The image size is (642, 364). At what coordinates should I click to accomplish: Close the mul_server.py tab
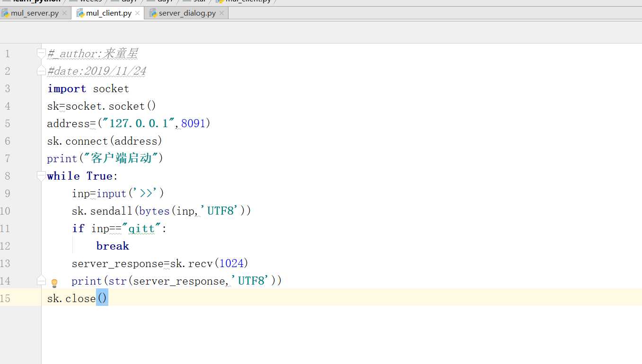(x=65, y=13)
